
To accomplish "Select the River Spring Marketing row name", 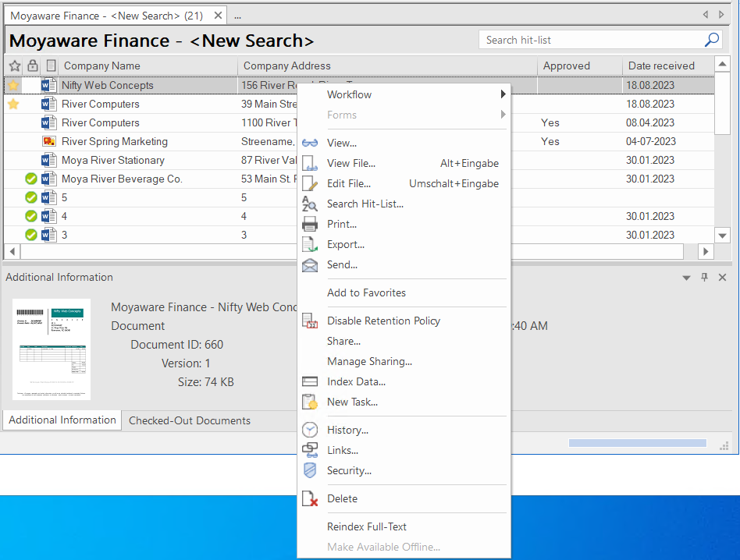I will click(115, 141).
